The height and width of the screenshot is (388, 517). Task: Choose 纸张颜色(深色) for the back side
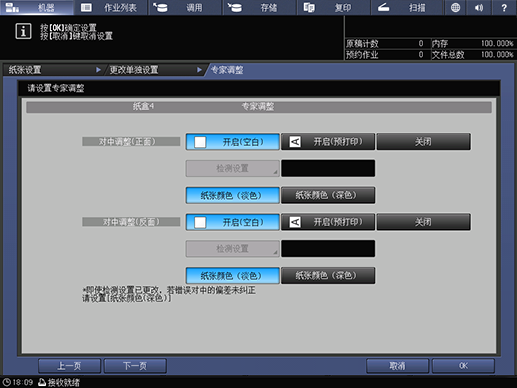[x=328, y=275]
